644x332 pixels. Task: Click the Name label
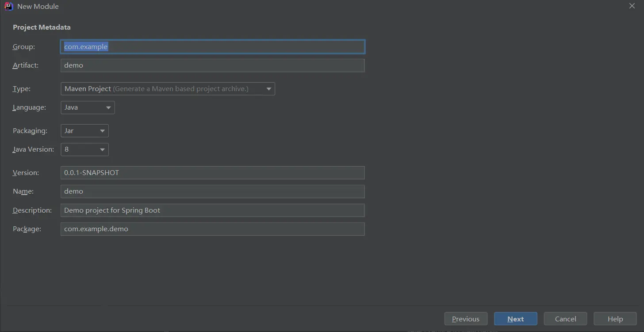click(23, 191)
